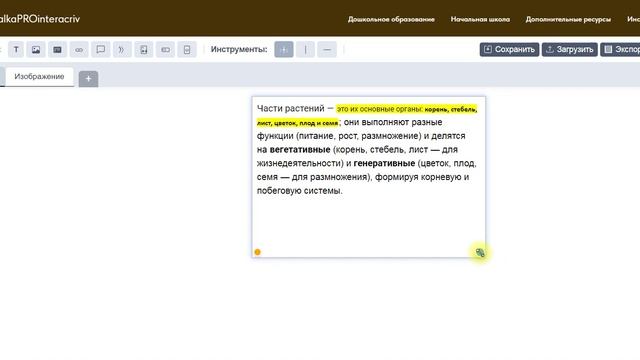Viewport: 640px width, 360px height.
Task: Click the Сохранить button
Action: (x=509, y=49)
